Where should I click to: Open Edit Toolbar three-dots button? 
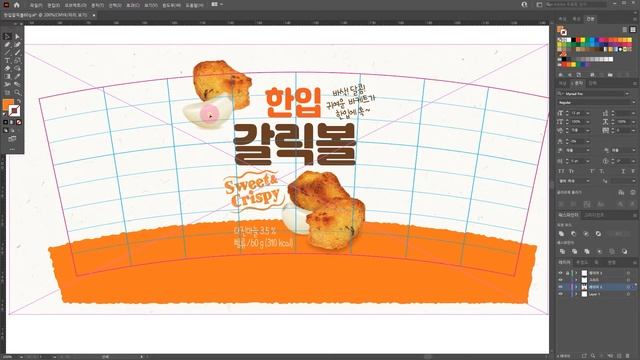(12, 149)
